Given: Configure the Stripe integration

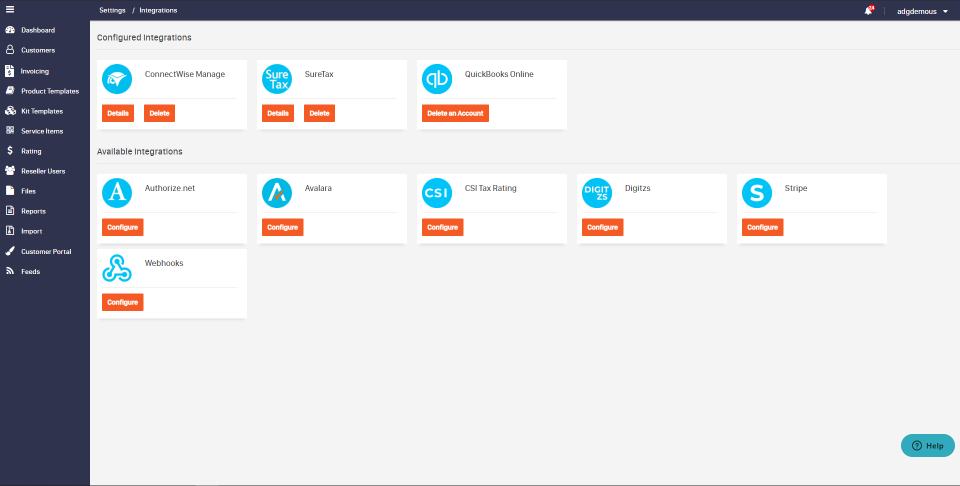Looking at the screenshot, I should [762, 227].
